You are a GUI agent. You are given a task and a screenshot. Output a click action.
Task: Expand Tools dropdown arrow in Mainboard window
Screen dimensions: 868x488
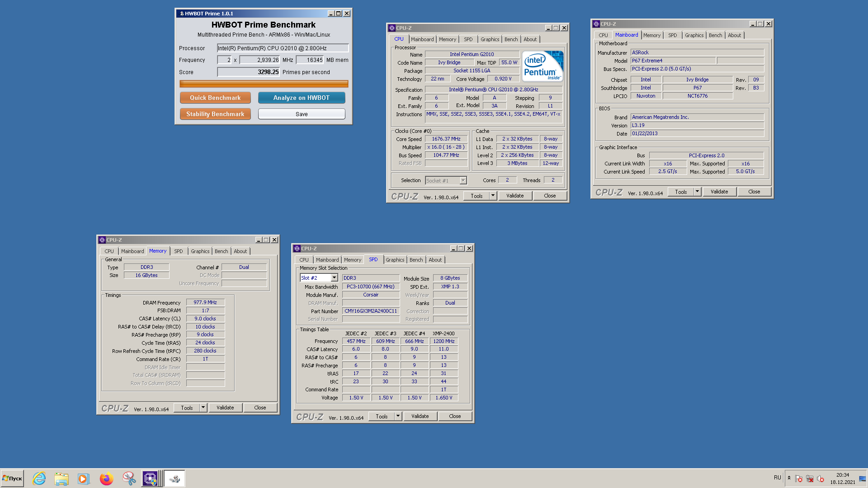(x=698, y=192)
